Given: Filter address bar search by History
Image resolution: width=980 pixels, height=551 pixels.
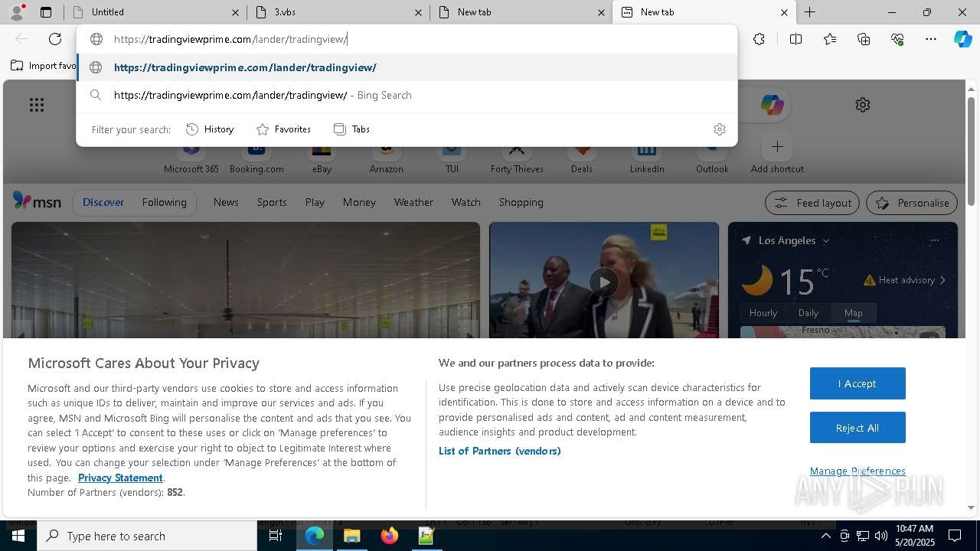Looking at the screenshot, I should (x=210, y=129).
